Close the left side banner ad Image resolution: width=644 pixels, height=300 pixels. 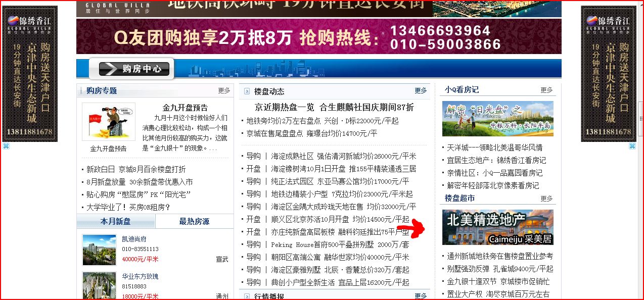pyautogui.click(x=6, y=146)
